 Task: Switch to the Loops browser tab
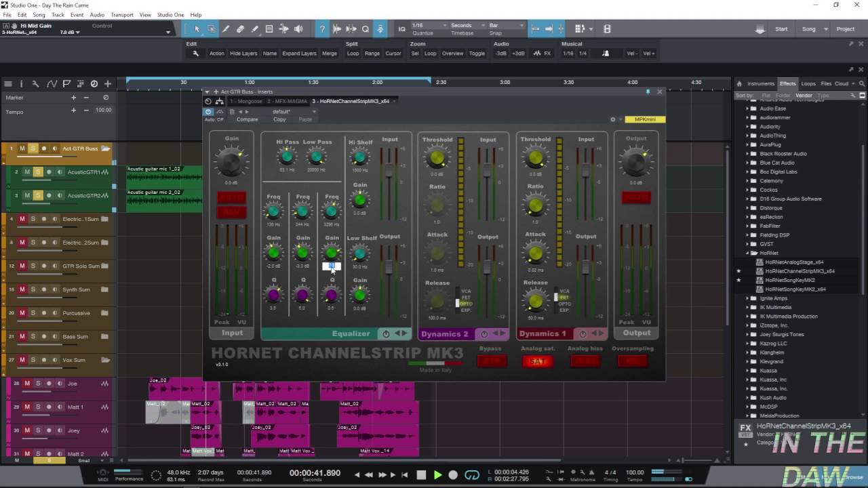click(808, 83)
